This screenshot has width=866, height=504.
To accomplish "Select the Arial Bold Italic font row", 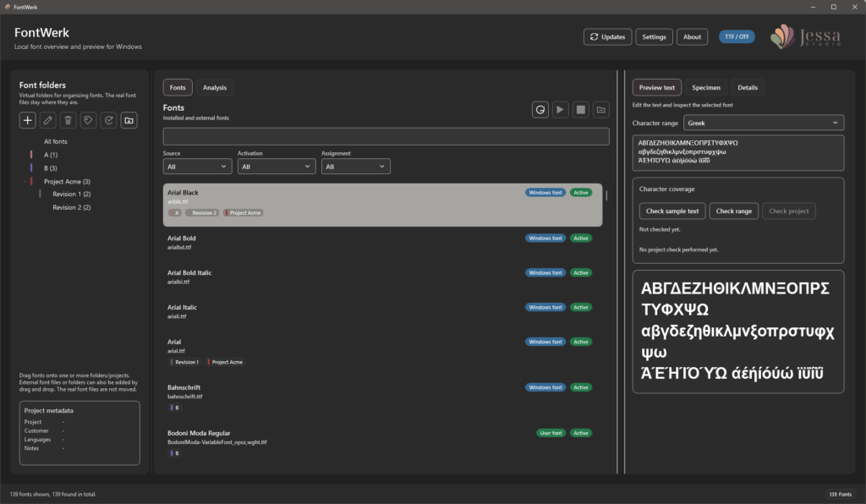I will pyautogui.click(x=382, y=277).
